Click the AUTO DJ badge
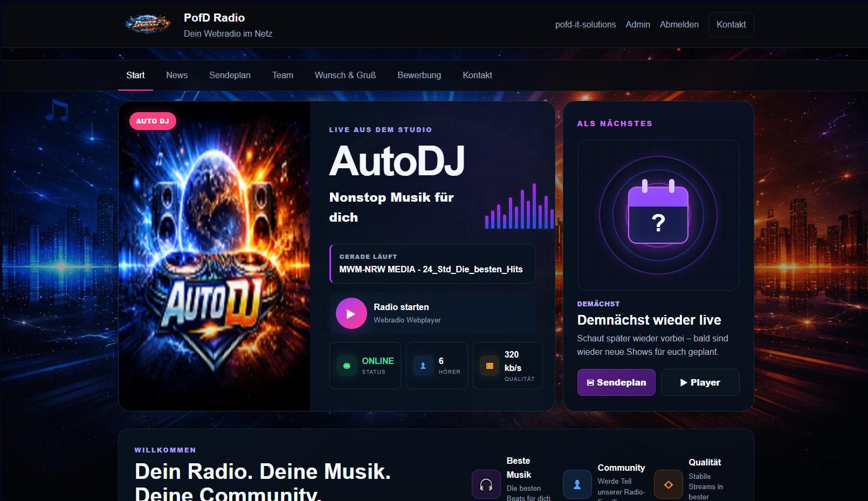Screen dimensions: 868x501 (153, 121)
